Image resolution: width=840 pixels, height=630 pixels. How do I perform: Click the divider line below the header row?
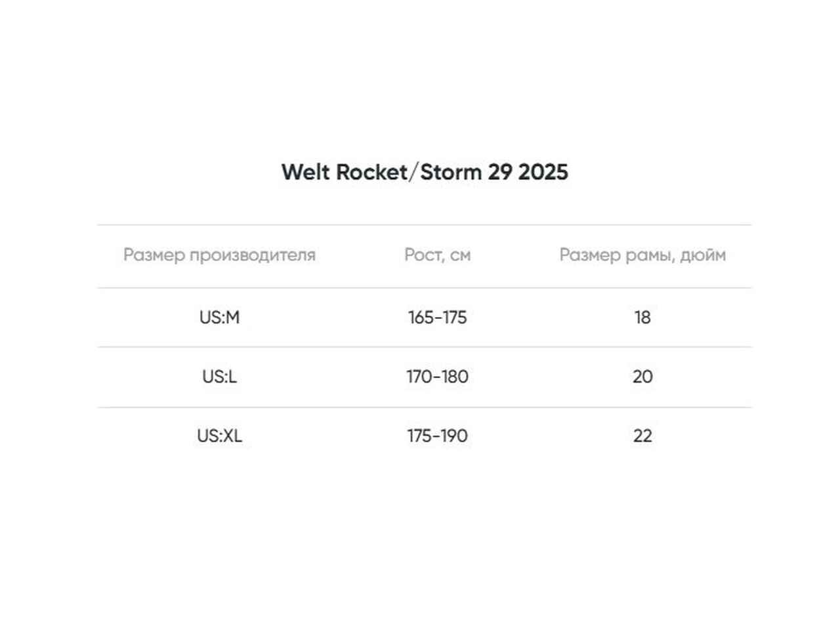coord(425,287)
